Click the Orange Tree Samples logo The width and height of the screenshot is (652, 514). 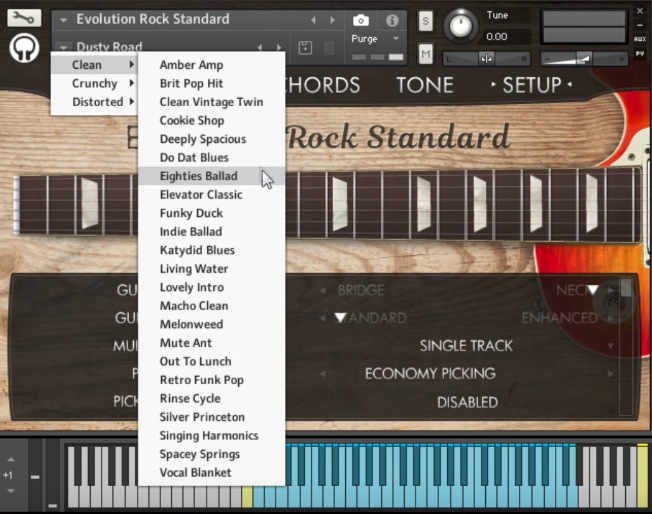(24, 48)
